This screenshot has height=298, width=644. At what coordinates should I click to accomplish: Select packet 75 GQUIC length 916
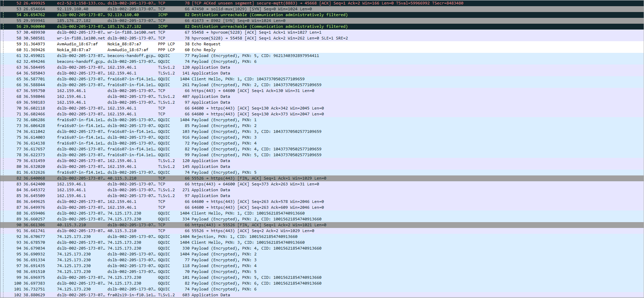(322, 137)
